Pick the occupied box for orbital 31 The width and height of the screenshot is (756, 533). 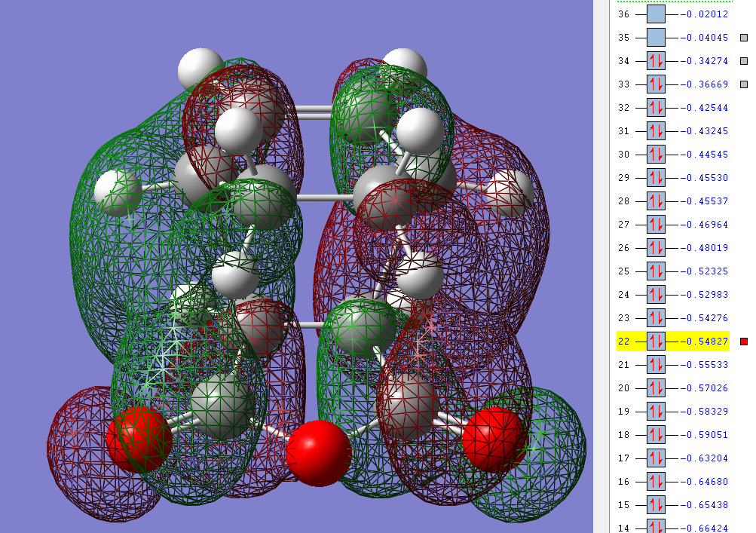(656, 131)
